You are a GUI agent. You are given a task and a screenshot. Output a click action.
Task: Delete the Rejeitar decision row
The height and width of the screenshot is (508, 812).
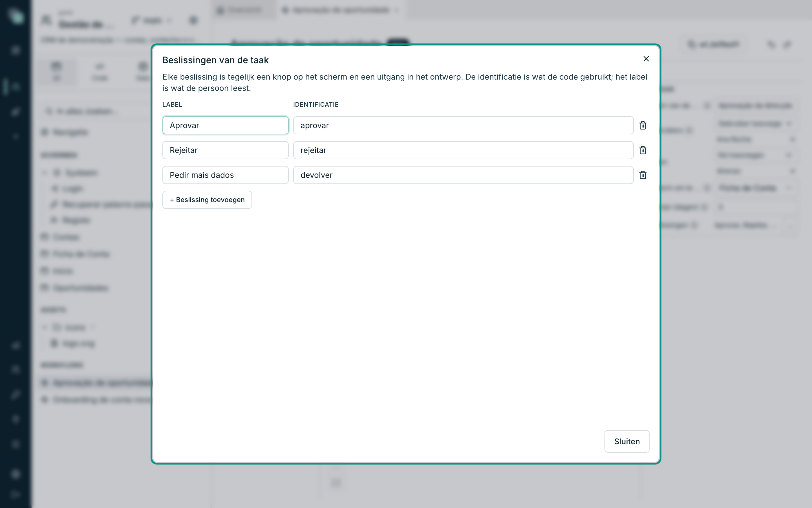coord(643,150)
